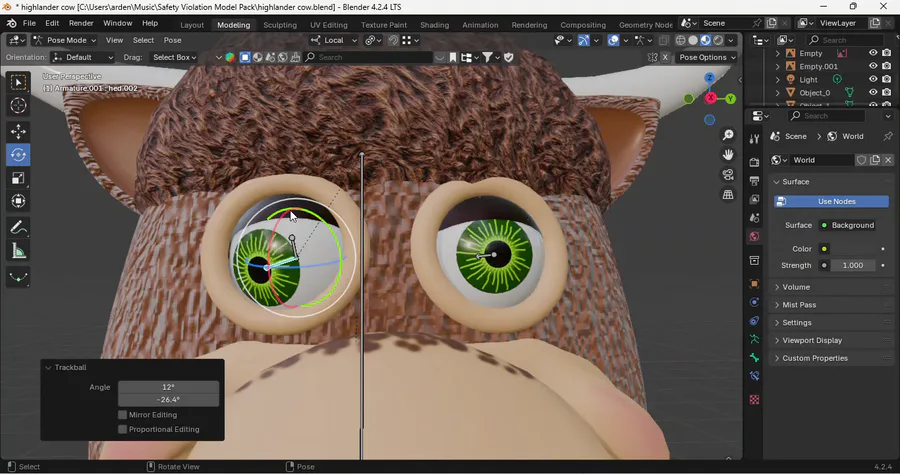
Task: Open the Object Data armature properties tab
Action: 754,340
